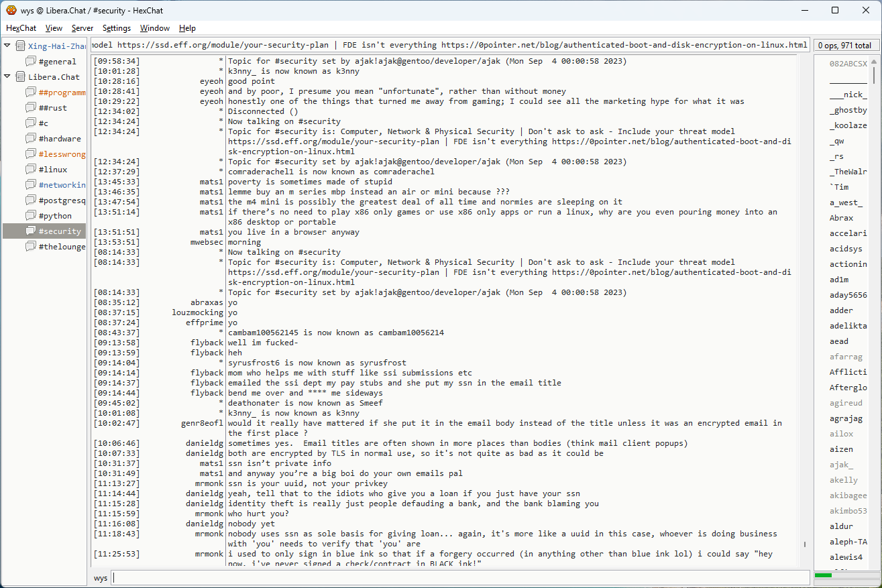
Task: Open the Window menu
Action: coord(155,28)
